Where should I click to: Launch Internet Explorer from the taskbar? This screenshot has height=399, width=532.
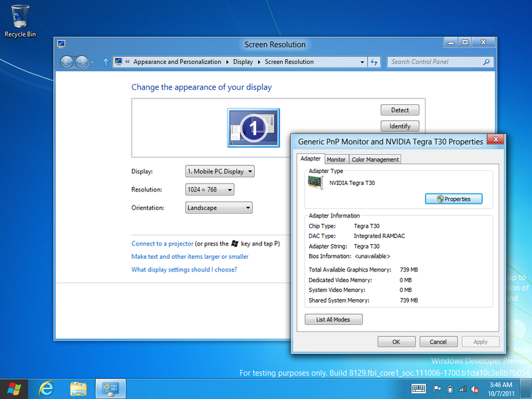46,388
